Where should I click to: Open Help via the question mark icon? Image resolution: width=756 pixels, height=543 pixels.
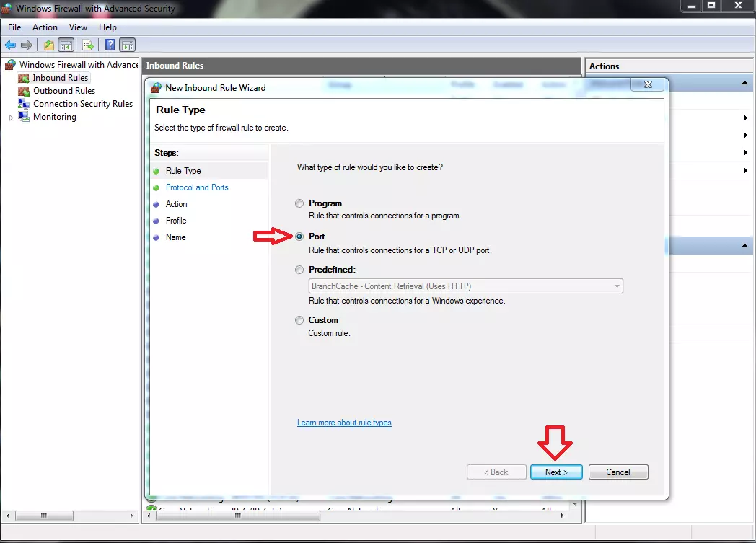109,45
